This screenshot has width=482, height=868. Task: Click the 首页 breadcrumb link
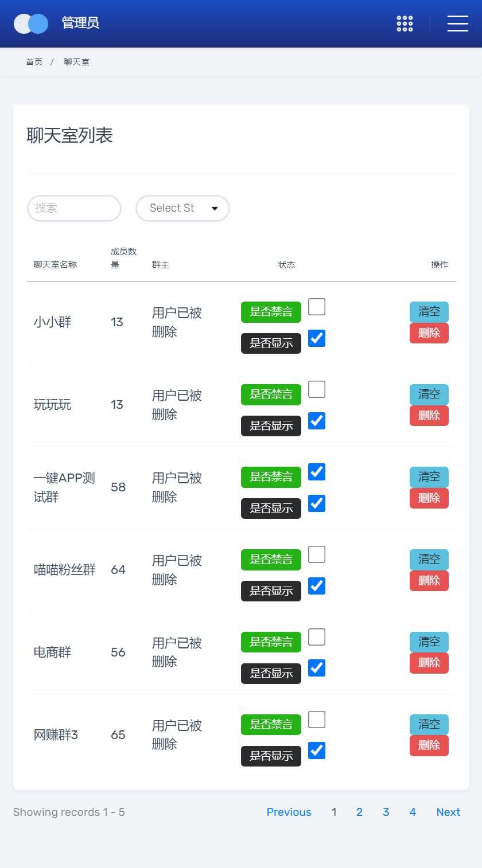click(x=34, y=62)
